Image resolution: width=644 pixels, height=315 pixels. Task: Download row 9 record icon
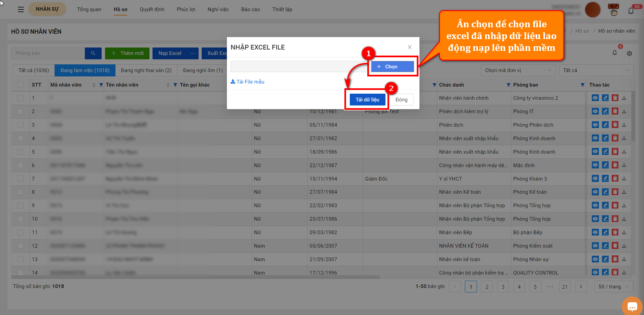point(624,206)
